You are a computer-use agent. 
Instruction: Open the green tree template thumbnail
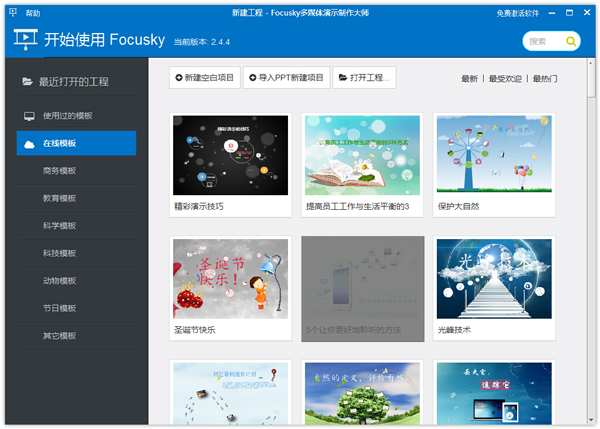tap(362, 393)
